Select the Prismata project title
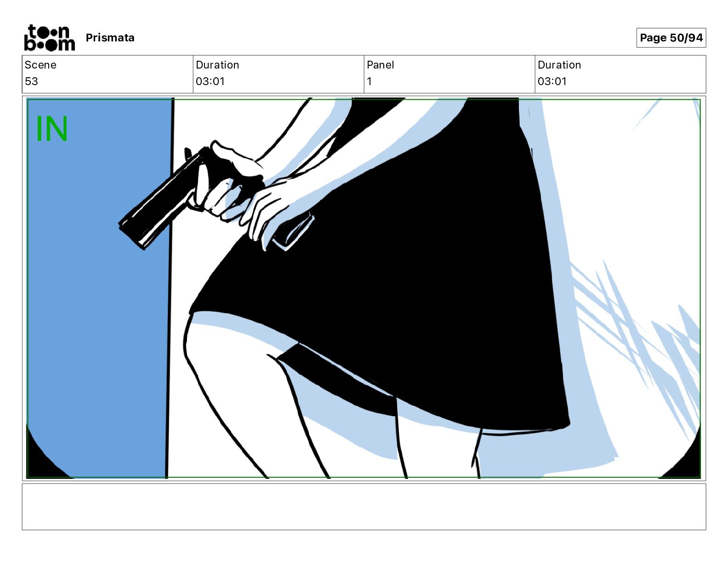Image resolution: width=728 pixels, height=563 pixels. [110, 38]
